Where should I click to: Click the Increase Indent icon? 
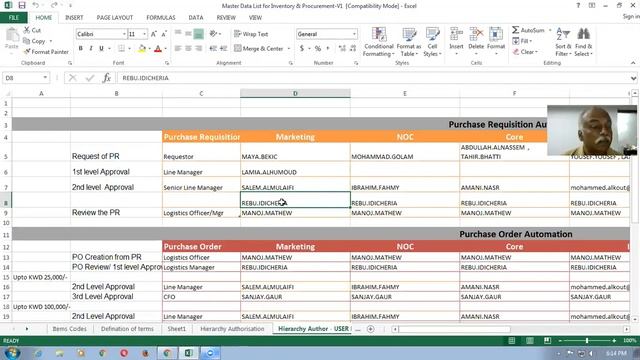coord(223,49)
